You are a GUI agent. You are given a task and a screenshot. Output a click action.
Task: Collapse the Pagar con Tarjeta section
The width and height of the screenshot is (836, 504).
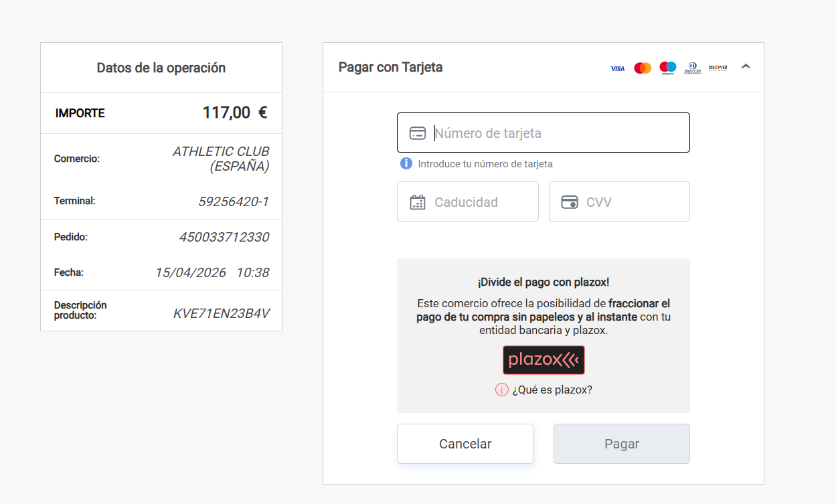[x=746, y=67]
